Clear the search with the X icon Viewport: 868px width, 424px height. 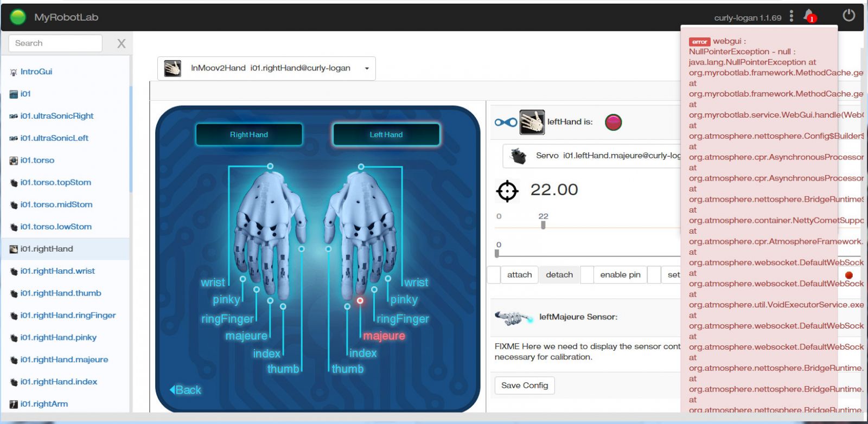[122, 43]
